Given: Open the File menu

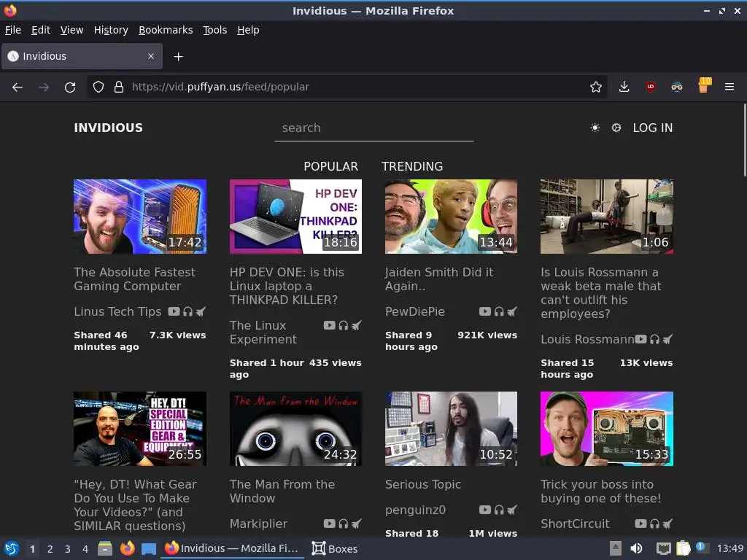Looking at the screenshot, I should [x=13, y=30].
